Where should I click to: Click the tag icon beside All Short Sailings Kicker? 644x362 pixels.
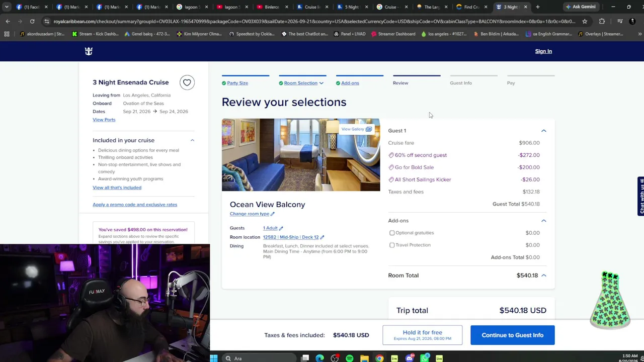pyautogui.click(x=391, y=179)
